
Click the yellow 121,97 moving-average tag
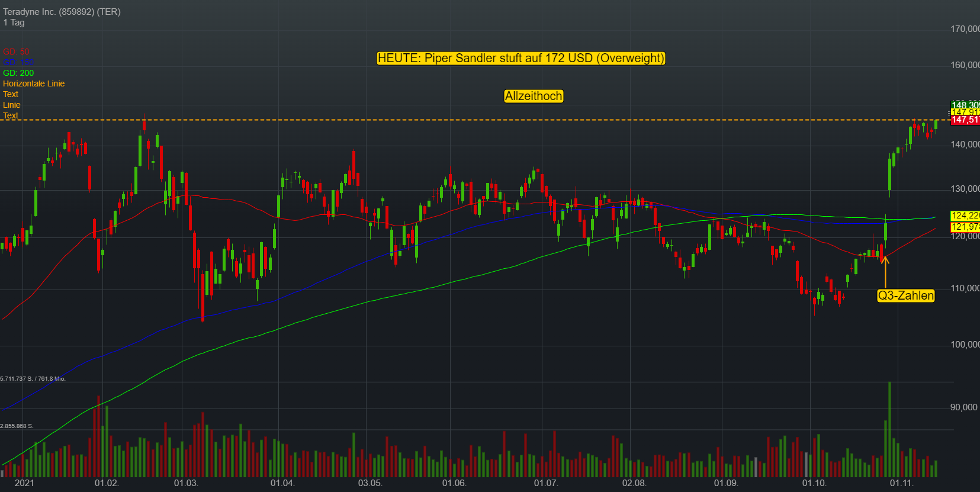[x=965, y=227]
